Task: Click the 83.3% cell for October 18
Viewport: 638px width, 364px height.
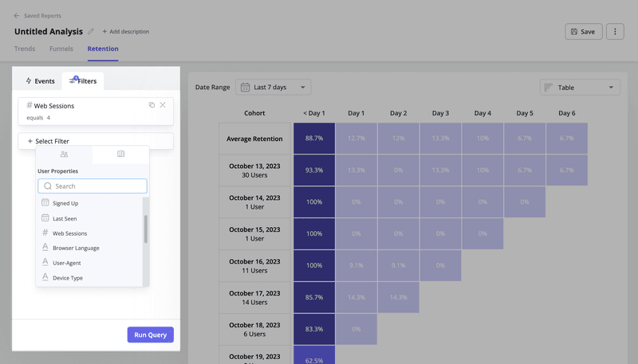Action: (x=314, y=329)
